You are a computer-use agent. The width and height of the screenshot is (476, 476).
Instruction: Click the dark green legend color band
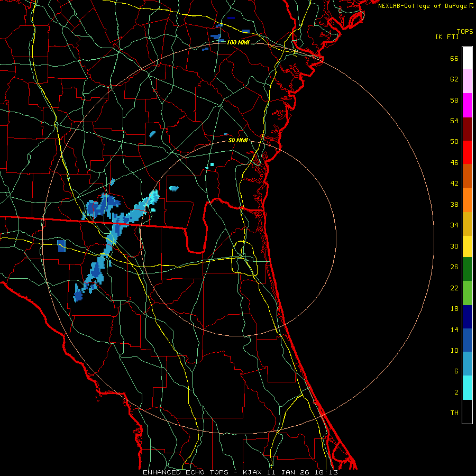pos(467,269)
